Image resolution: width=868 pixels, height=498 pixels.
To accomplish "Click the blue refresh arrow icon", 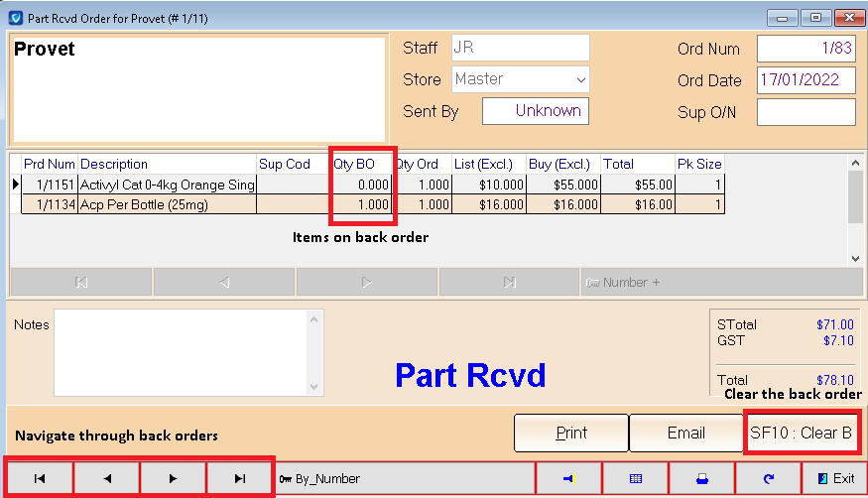I will 769,478.
